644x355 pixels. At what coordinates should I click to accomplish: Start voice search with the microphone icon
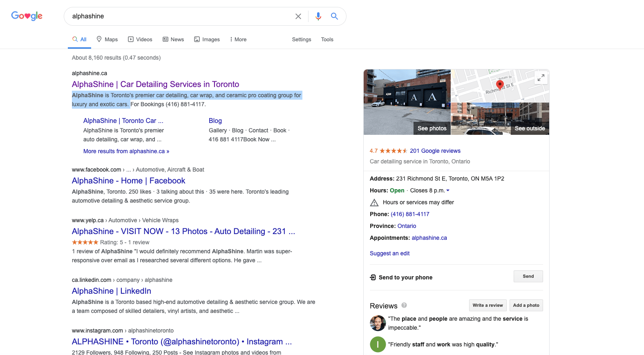pyautogui.click(x=318, y=16)
